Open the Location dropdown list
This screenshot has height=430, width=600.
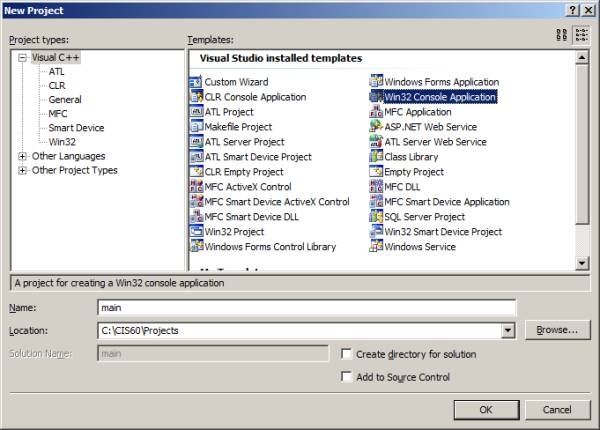click(508, 331)
